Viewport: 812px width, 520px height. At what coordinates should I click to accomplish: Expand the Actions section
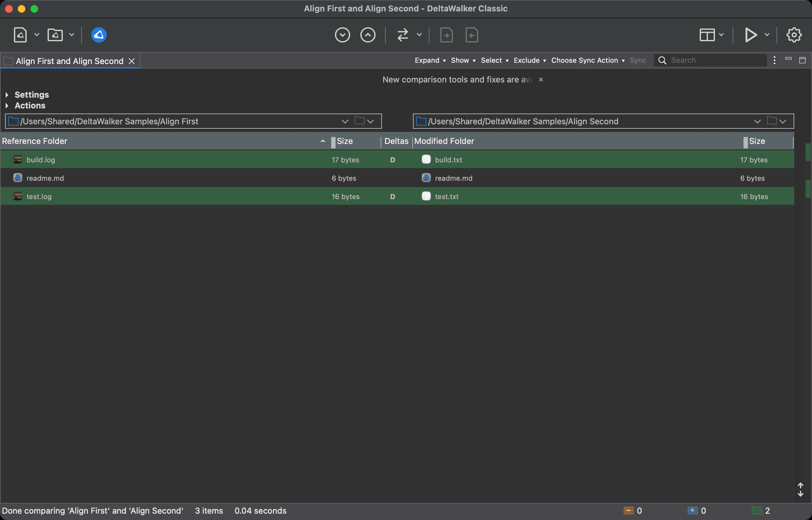point(7,106)
